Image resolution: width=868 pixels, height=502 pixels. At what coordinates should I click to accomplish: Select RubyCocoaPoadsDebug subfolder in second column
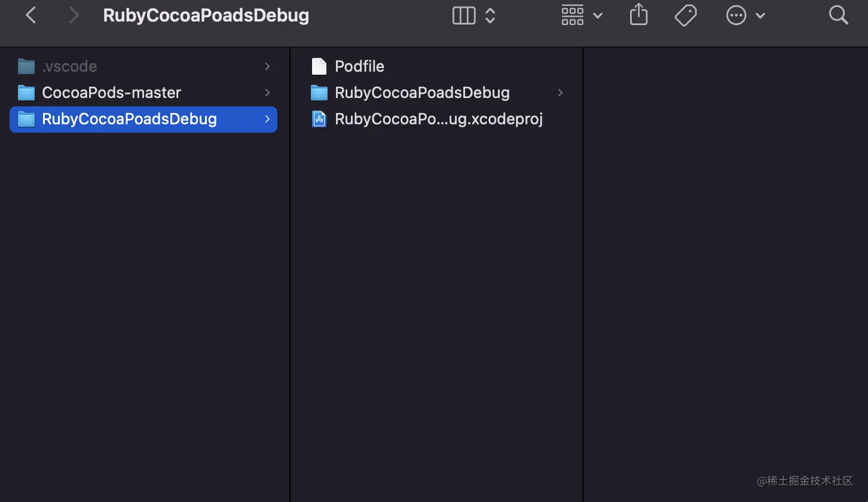coord(421,93)
